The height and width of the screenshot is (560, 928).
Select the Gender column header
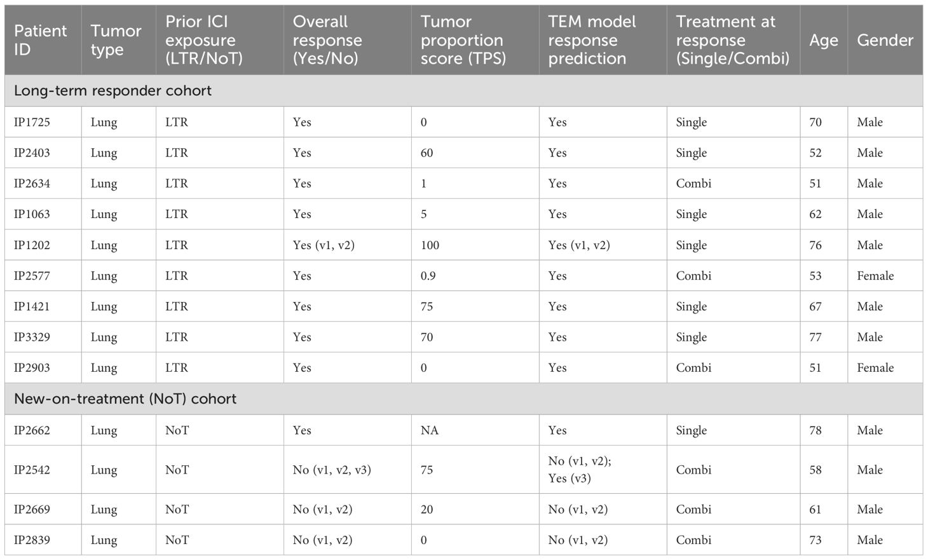[x=885, y=40]
